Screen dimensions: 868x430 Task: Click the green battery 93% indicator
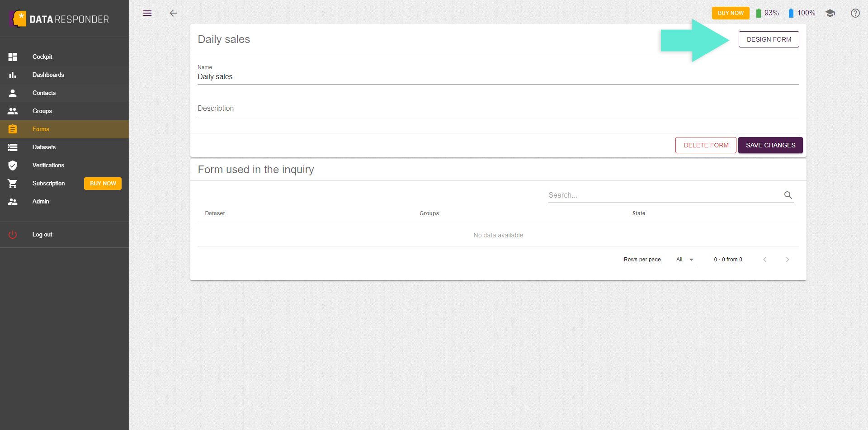[x=767, y=13]
